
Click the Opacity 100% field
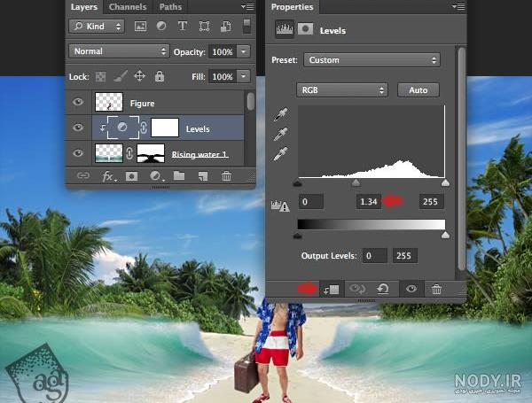coord(223,51)
